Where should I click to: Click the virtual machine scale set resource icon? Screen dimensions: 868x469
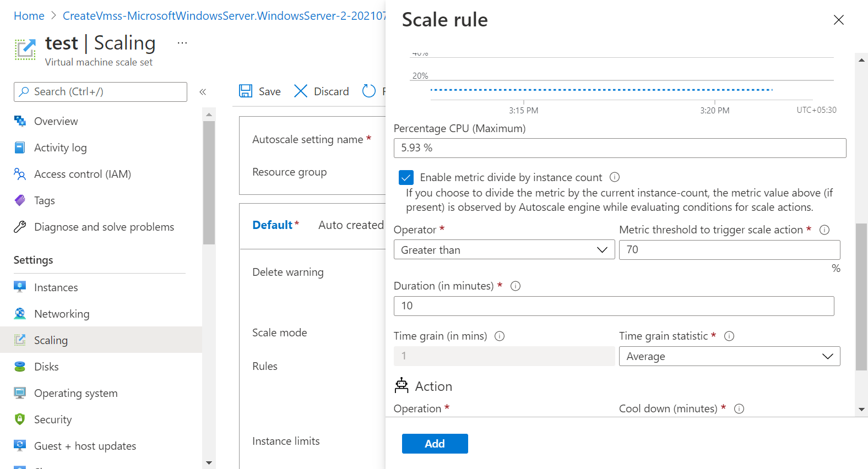tap(25, 50)
